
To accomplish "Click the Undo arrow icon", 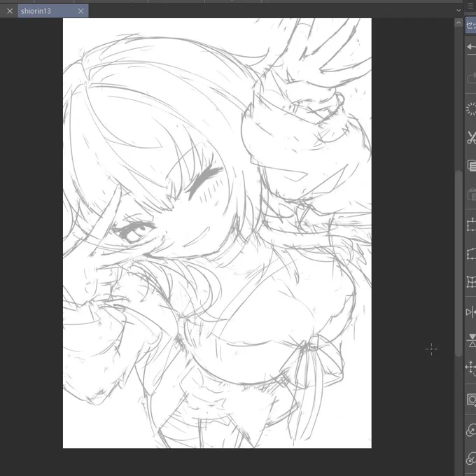I will (471, 49).
